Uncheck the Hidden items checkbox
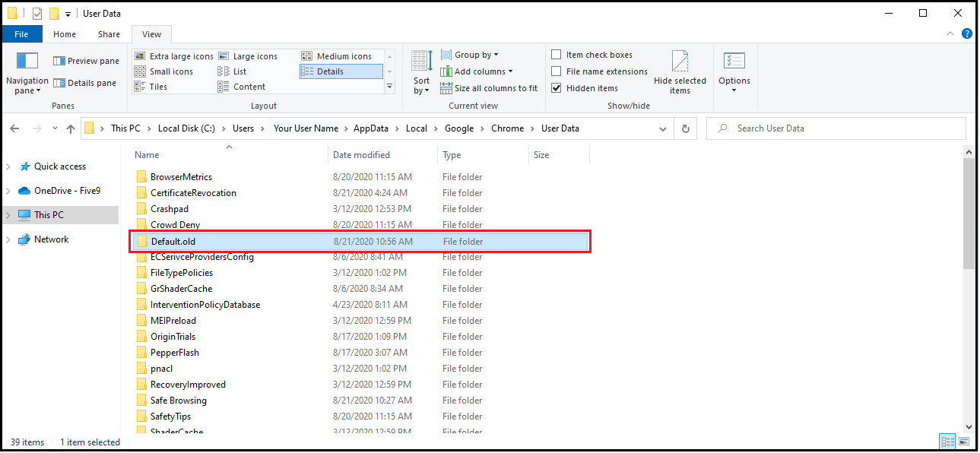 tap(557, 88)
